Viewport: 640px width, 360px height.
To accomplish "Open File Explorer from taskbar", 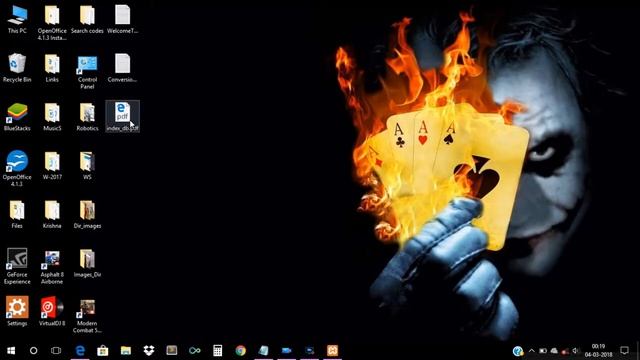I will 126,351.
